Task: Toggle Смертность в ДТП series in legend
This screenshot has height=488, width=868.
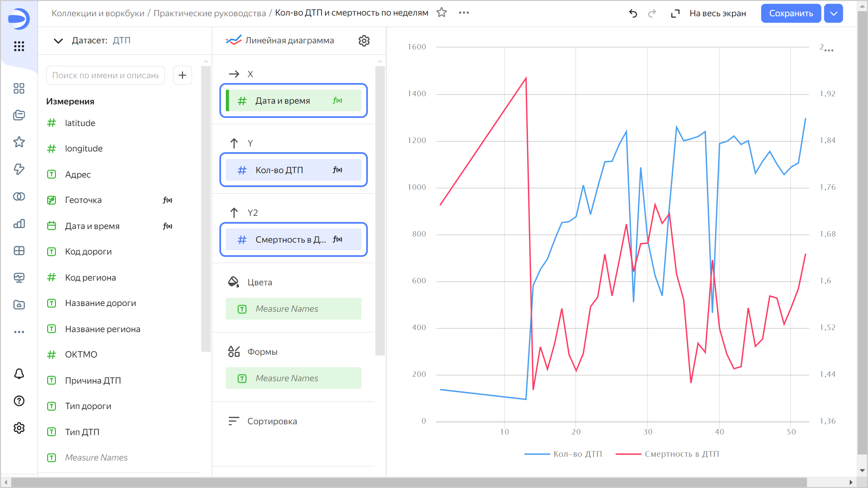Action: pyautogui.click(x=682, y=454)
